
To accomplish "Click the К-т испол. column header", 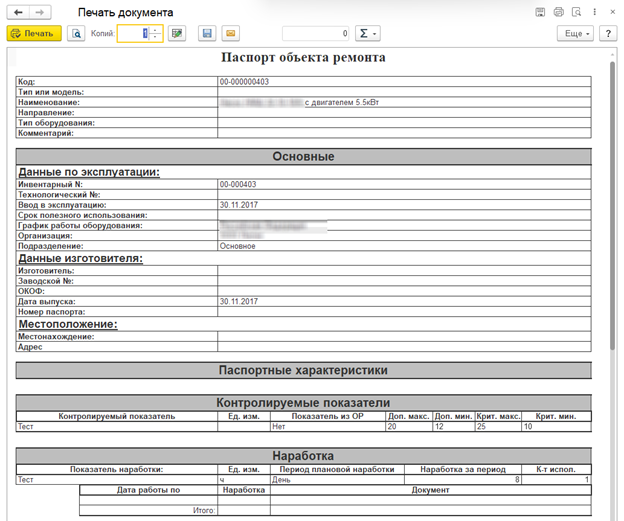I will click(x=556, y=469).
